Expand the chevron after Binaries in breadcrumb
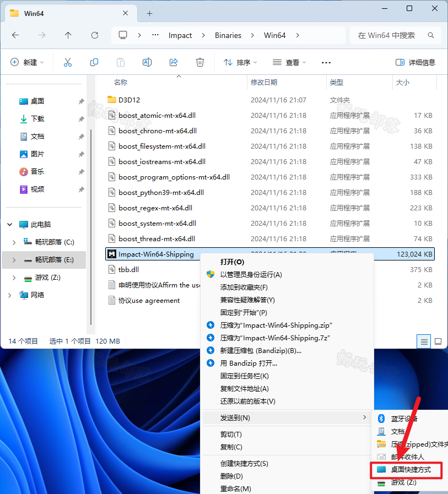 point(252,35)
